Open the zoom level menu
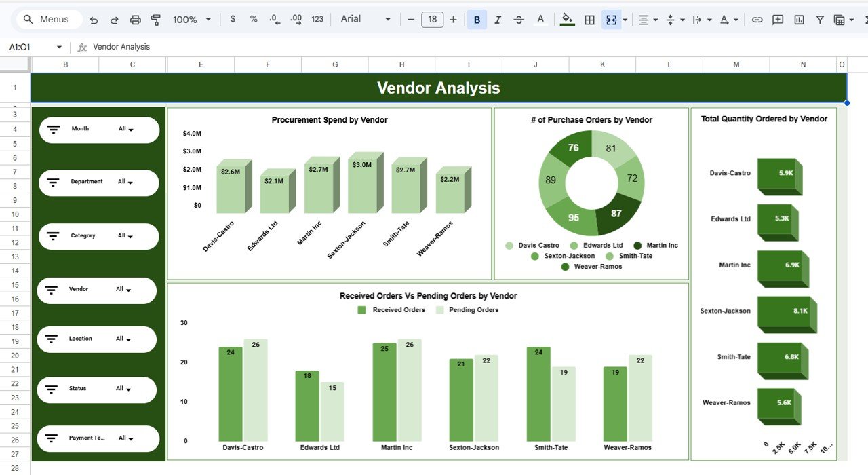 (192, 19)
